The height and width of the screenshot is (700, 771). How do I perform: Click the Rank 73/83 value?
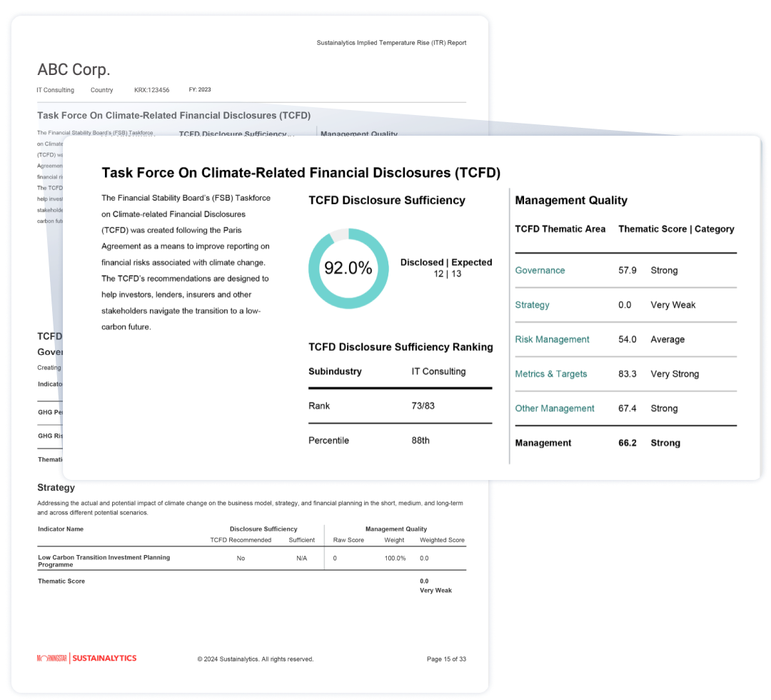tap(423, 406)
